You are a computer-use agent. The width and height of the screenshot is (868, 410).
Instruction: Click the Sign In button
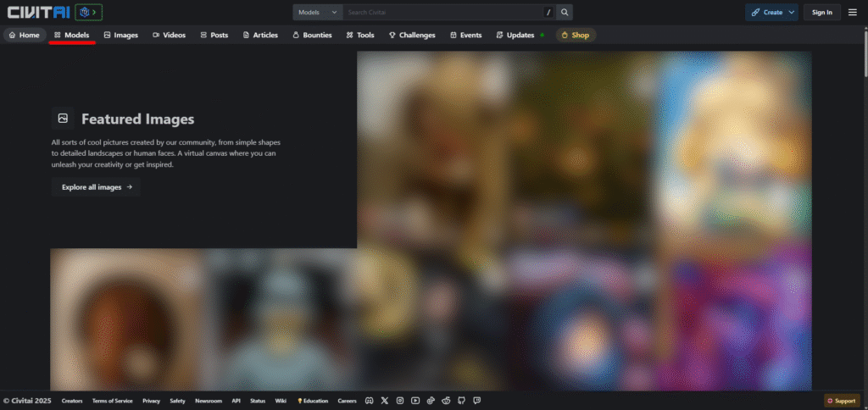click(822, 12)
